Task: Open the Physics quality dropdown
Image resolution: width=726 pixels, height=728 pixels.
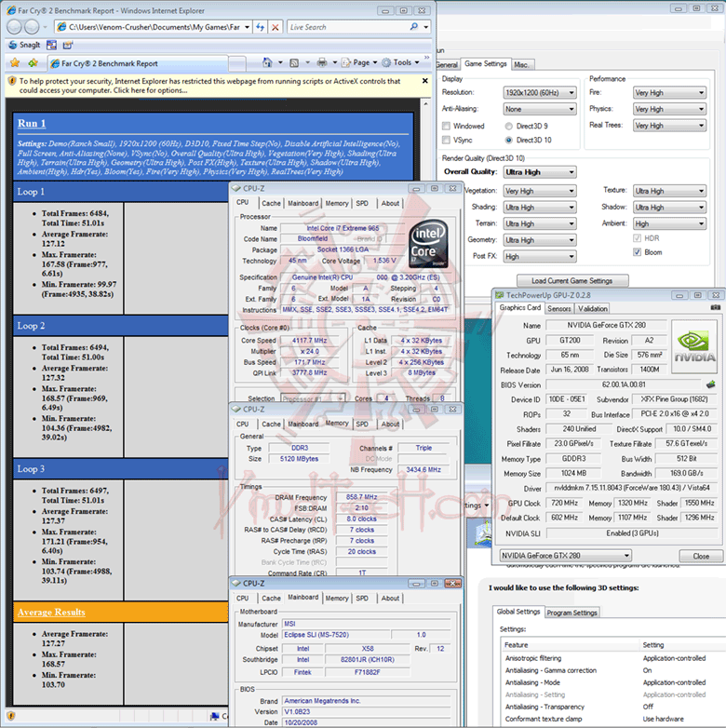Action: [x=670, y=109]
